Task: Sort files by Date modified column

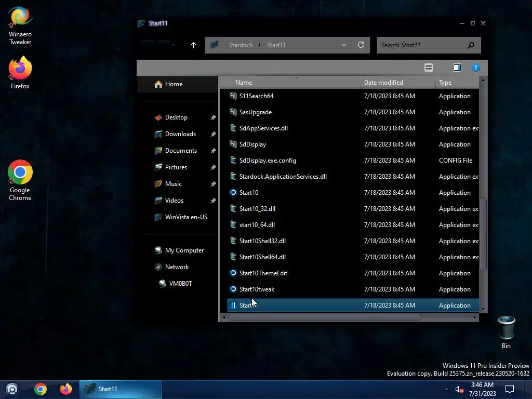Action: [398, 83]
